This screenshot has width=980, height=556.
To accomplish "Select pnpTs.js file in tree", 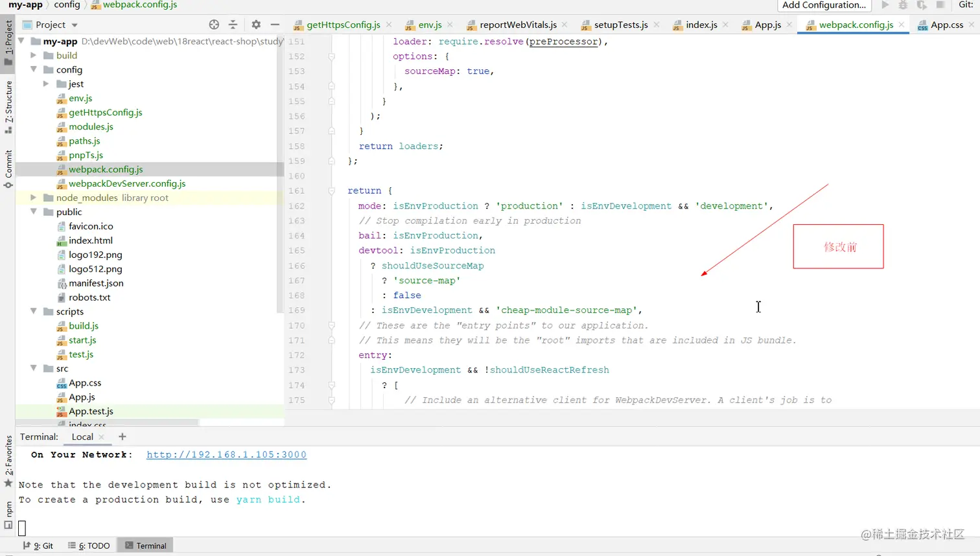I will (x=86, y=155).
